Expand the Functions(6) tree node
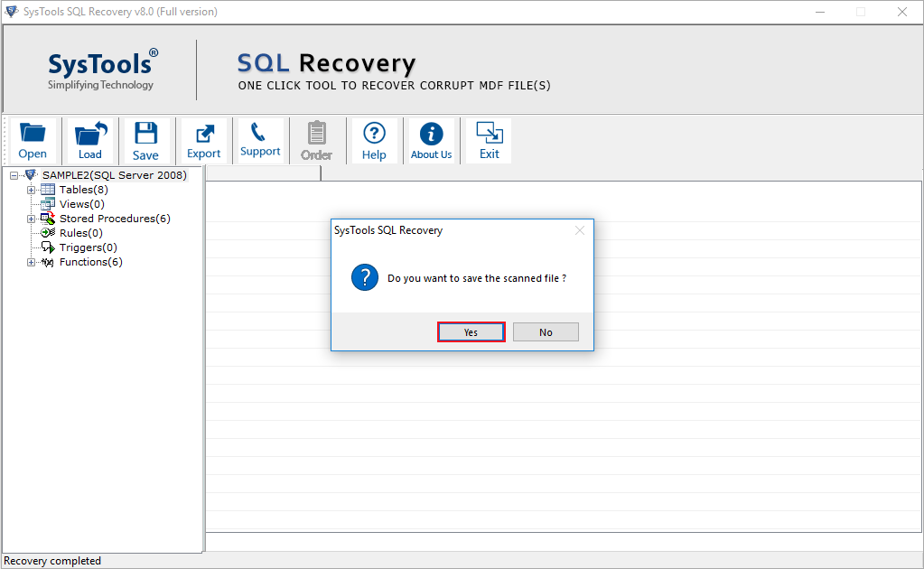This screenshot has width=924, height=569. (x=32, y=263)
